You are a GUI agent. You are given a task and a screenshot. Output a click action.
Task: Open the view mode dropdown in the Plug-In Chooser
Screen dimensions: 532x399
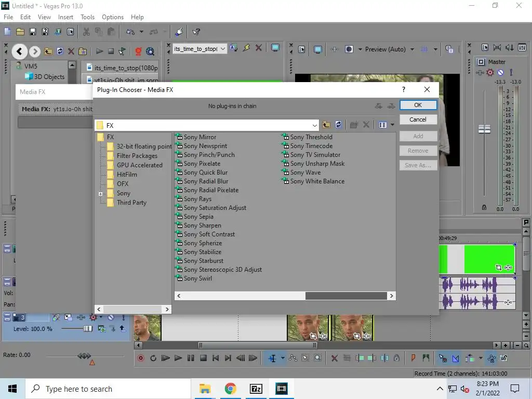[x=393, y=125]
